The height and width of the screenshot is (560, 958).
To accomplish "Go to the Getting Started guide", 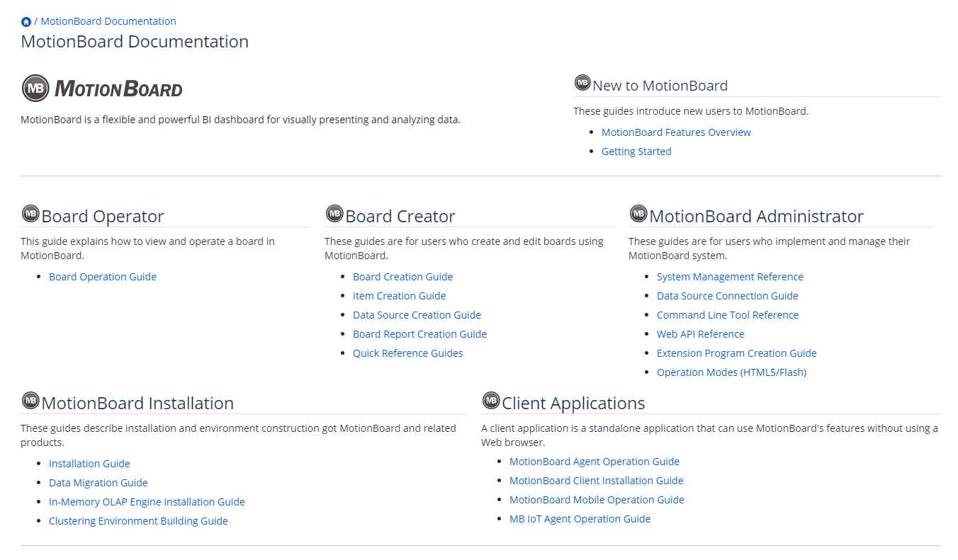I will pos(636,152).
